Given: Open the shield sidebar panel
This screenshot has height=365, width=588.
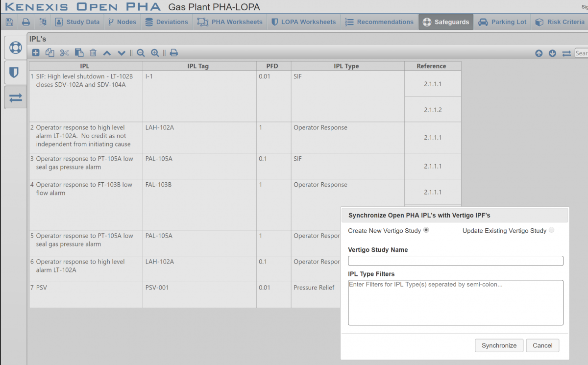Looking at the screenshot, I should [15, 73].
